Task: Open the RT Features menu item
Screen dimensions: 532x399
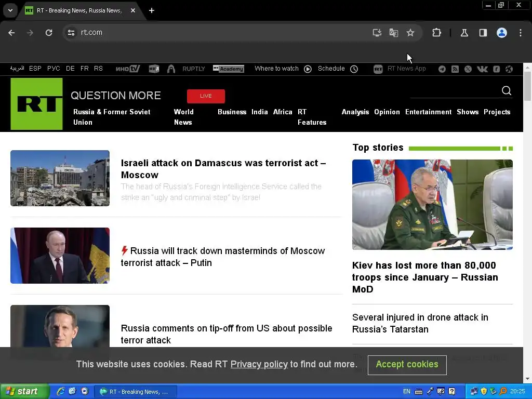Action: [312, 117]
